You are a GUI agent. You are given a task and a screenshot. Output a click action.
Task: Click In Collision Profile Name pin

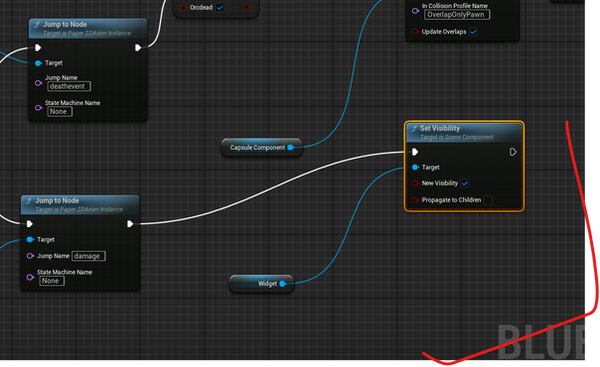coord(415,11)
